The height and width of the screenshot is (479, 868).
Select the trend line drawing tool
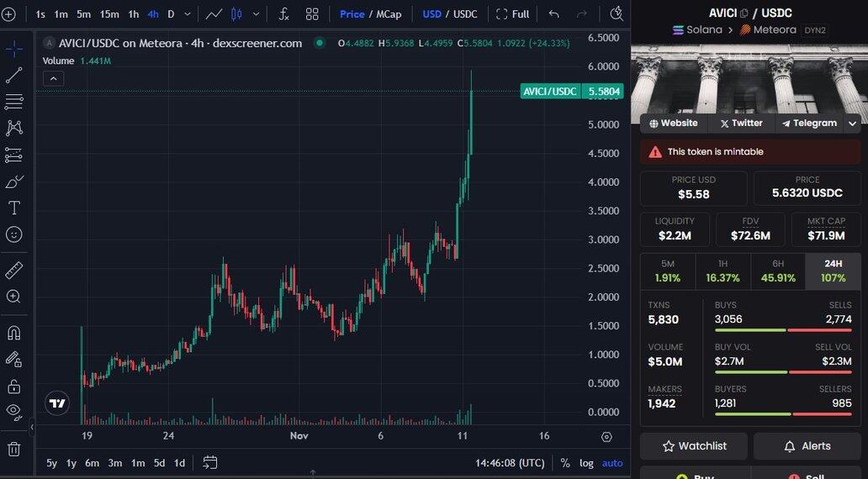point(14,76)
